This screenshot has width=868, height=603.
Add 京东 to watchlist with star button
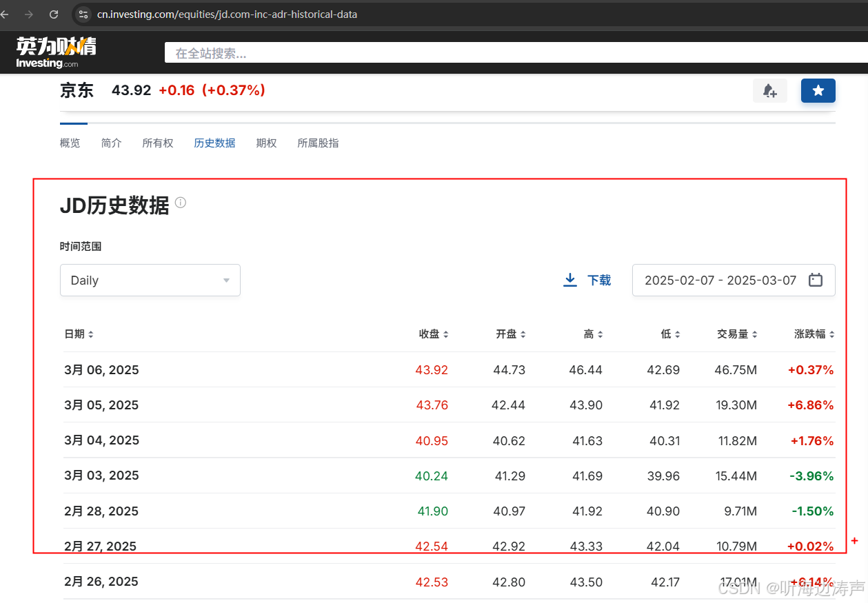point(818,90)
